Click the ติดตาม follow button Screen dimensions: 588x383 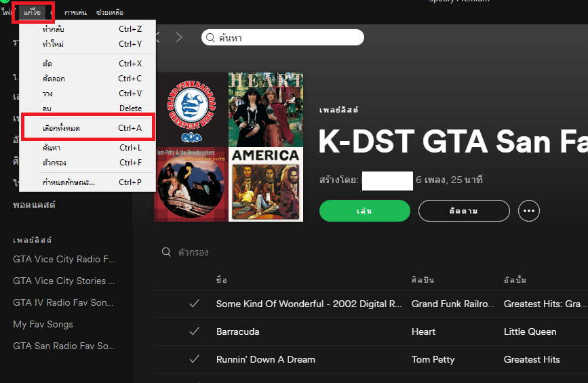(464, 211)
